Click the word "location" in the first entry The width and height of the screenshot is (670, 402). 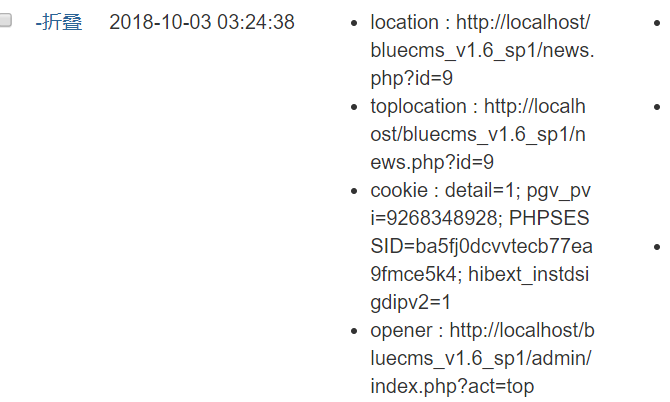click(404, 22)
